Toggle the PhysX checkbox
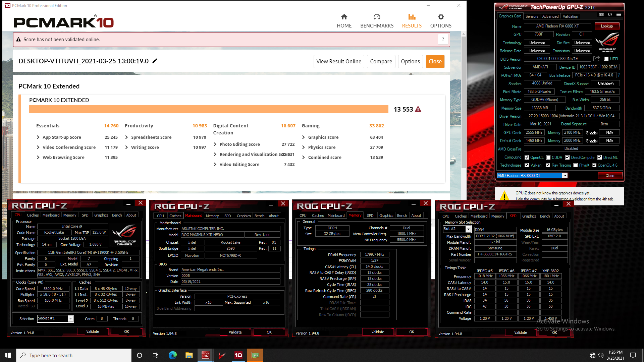 [x=575, y=165]
